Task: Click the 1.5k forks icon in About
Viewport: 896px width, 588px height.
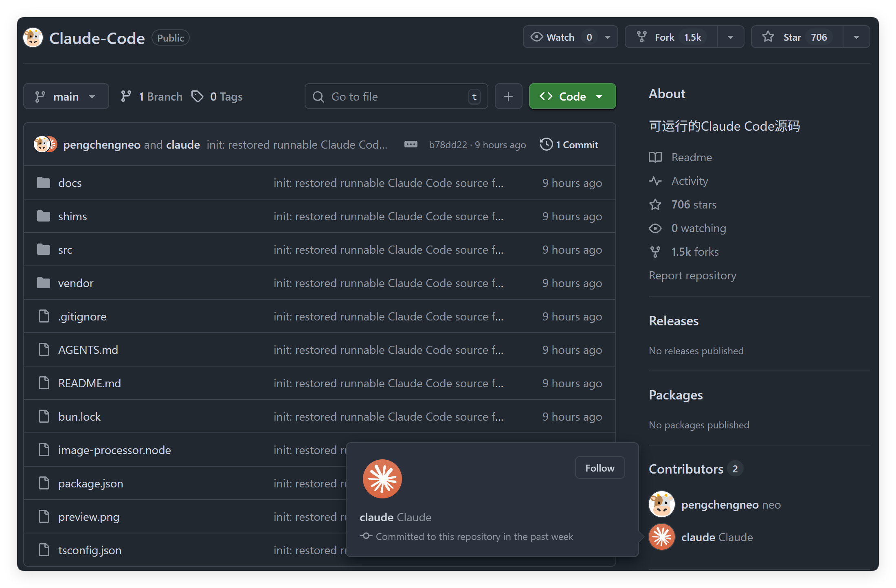Action: pos(655,252)
